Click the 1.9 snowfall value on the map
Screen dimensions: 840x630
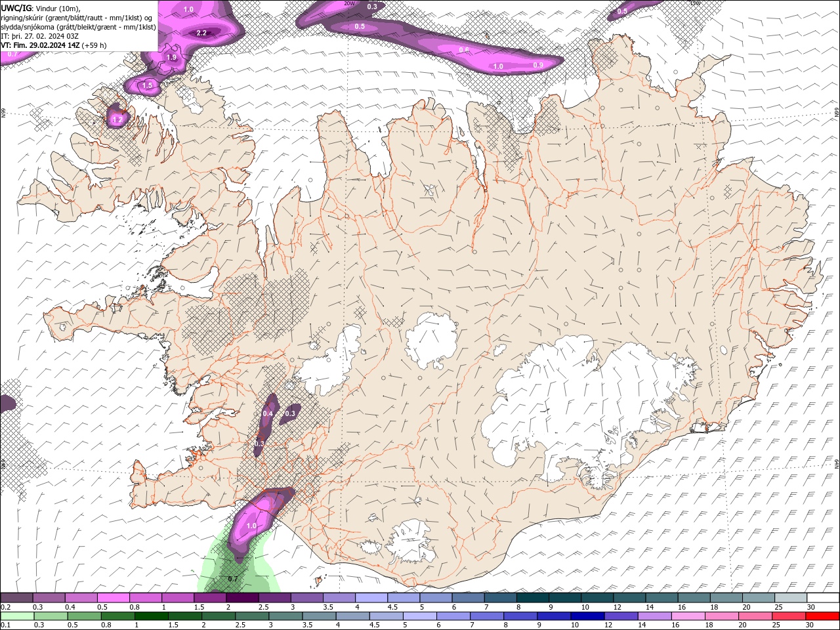171,58
